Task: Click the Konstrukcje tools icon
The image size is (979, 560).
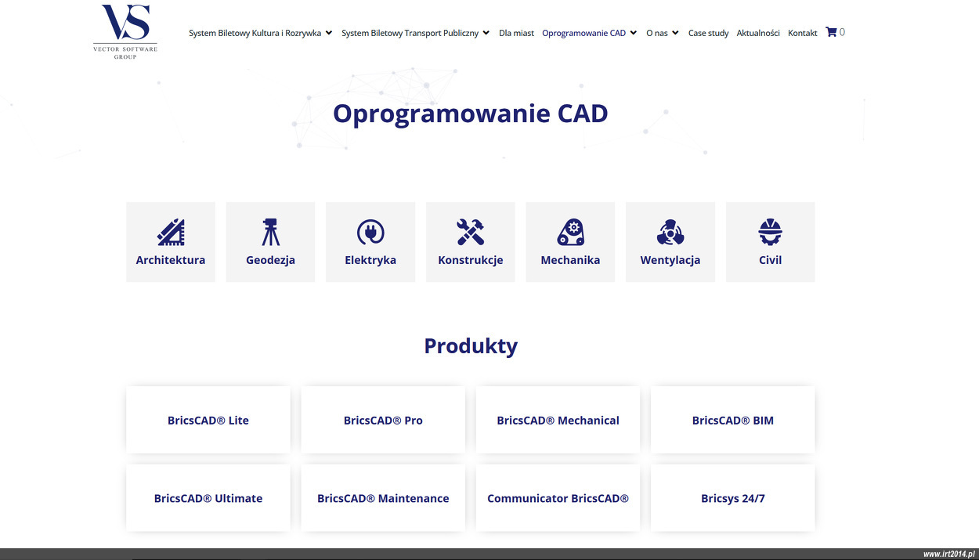Action: point(471,232)
